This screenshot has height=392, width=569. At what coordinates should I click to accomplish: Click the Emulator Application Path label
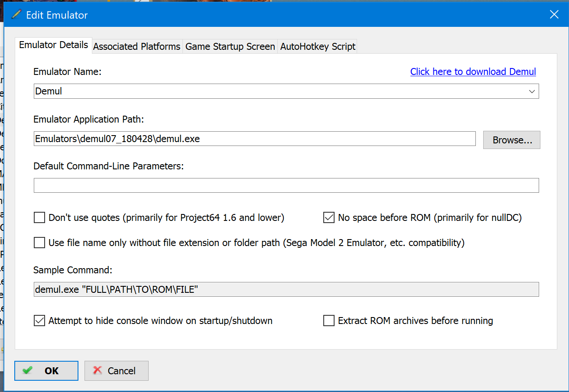point(88,119)
